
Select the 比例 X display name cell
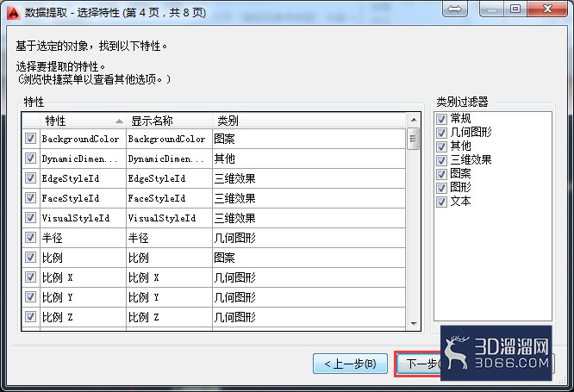(169, 277)
